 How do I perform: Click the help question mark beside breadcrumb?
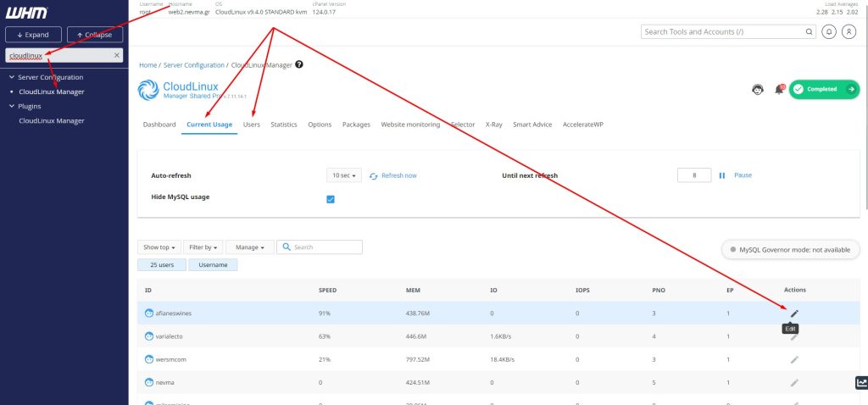[x=299, y=64]
